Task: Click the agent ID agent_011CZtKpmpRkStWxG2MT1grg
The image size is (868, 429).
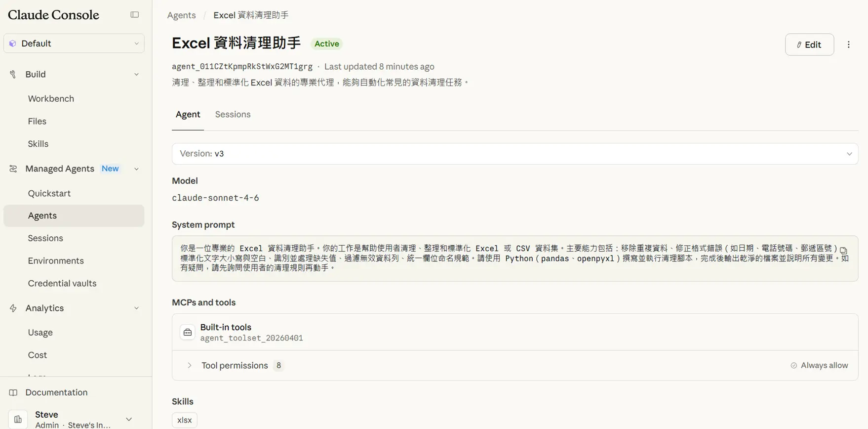Action: pyautogui.click(x=242, y=67)
